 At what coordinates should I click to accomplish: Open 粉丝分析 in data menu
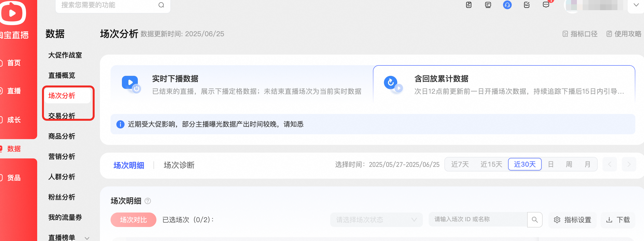click(x=62, y=197)
